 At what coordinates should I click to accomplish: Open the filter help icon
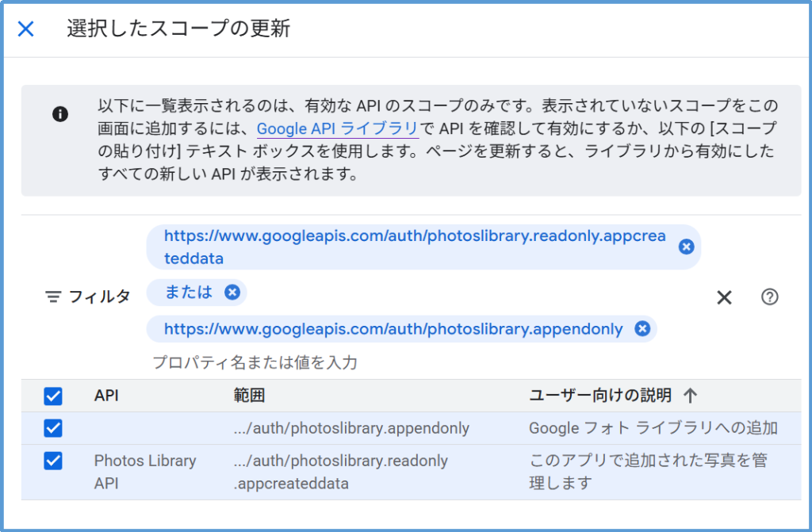point(769,297)
